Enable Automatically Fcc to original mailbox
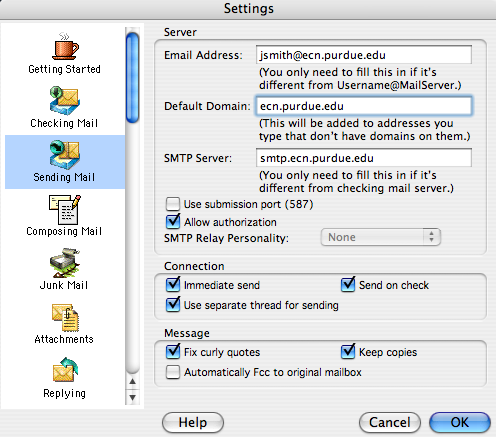 click(173, 372)
